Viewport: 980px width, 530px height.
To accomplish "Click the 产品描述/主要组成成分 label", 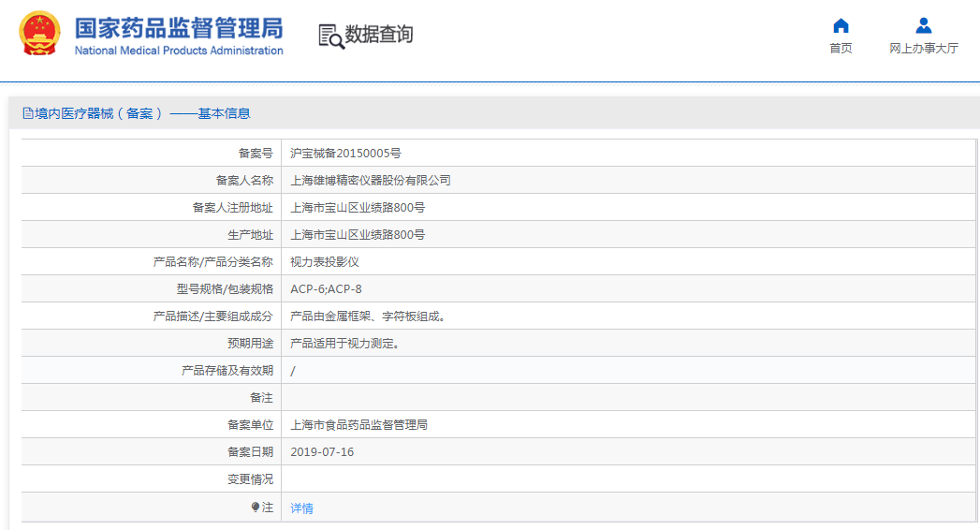I will [213, 317].
